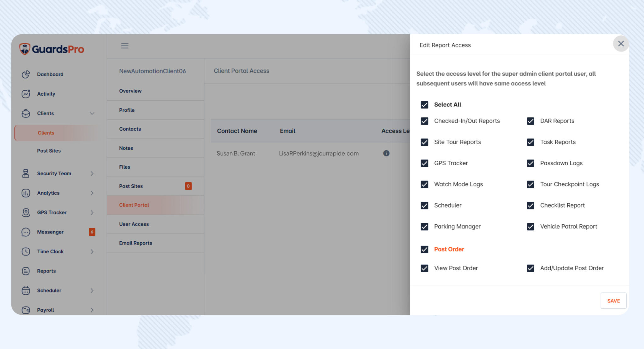Expand the Security Team chevron
The height and width of the screenshot is (349, 644).
coord(92,173)
